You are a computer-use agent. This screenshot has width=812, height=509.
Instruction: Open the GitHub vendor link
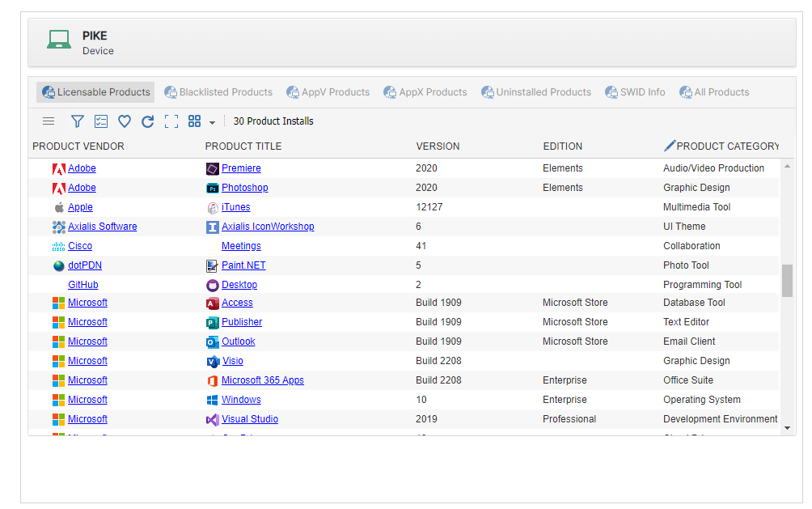[82, 285]
